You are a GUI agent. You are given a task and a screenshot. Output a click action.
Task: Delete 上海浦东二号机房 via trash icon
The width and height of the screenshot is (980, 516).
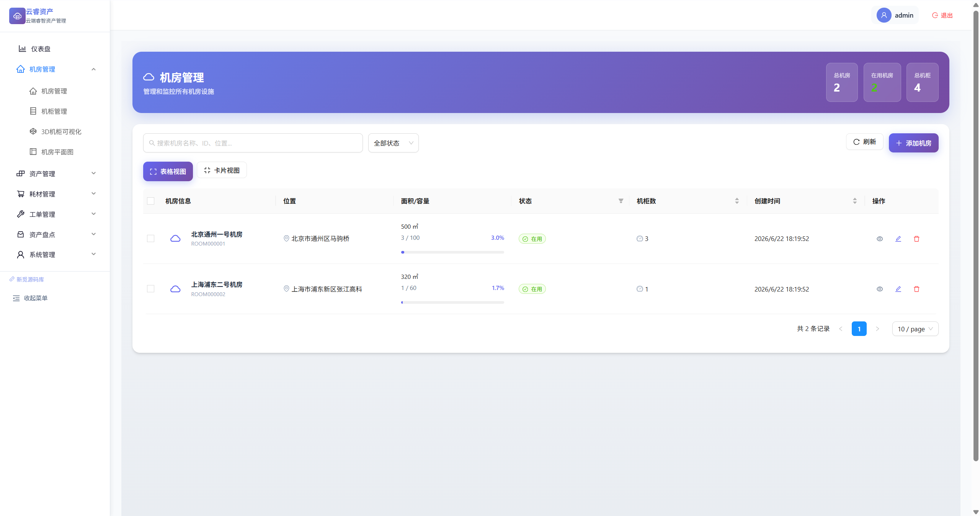tap(916, 289)
